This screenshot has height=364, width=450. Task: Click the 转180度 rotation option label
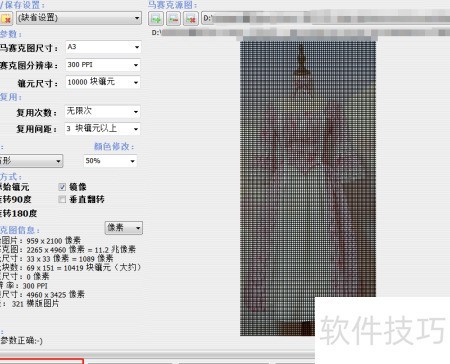pos(18,213)
